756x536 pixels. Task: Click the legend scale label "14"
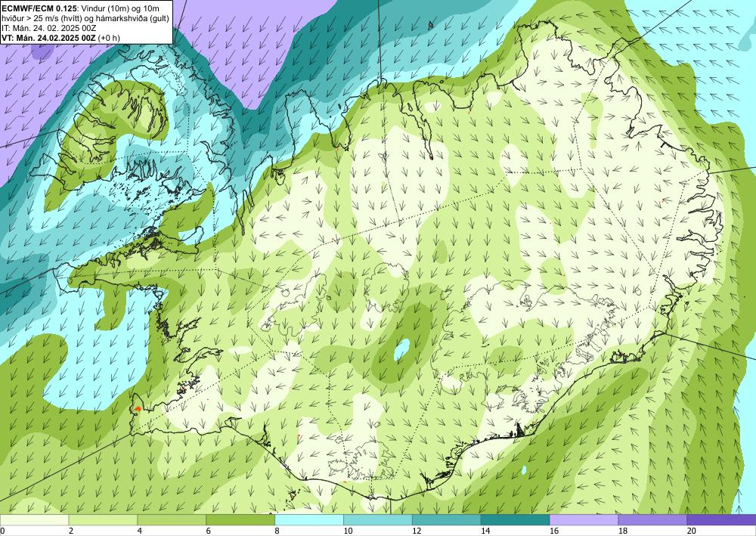point(485,531)
